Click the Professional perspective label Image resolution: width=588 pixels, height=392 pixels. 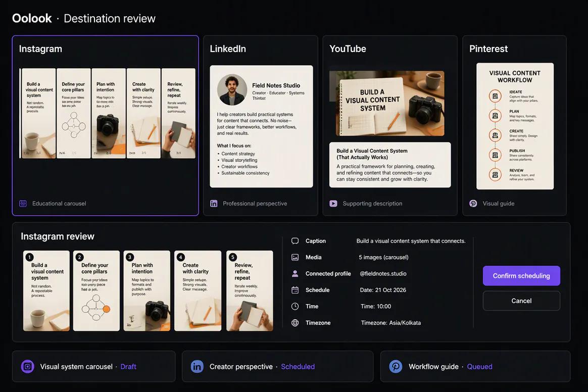(x=255, y=203)
